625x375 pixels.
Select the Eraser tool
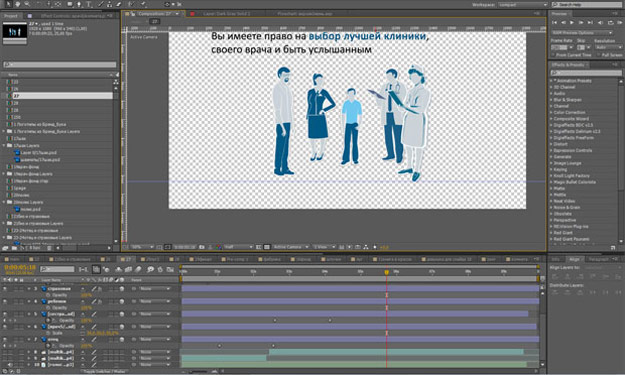118,4
